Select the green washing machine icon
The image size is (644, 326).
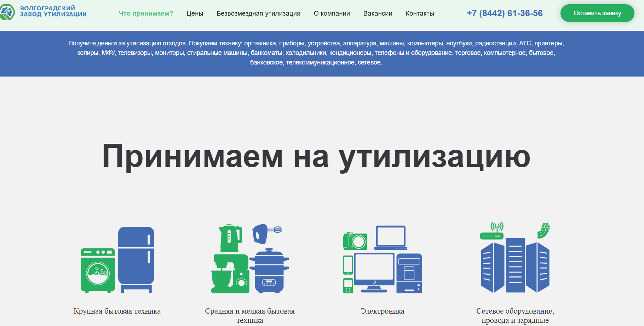pos(98,271)
